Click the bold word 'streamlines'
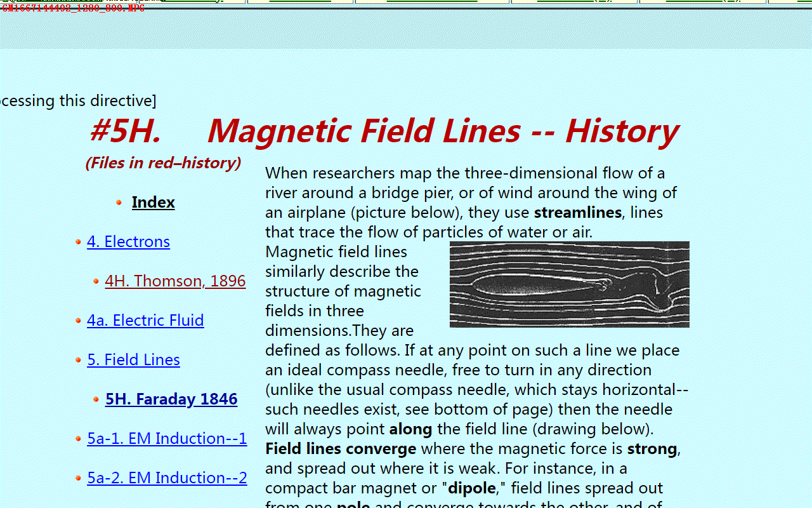Screen dimensions: 812x508 click(x=577, y=213)
